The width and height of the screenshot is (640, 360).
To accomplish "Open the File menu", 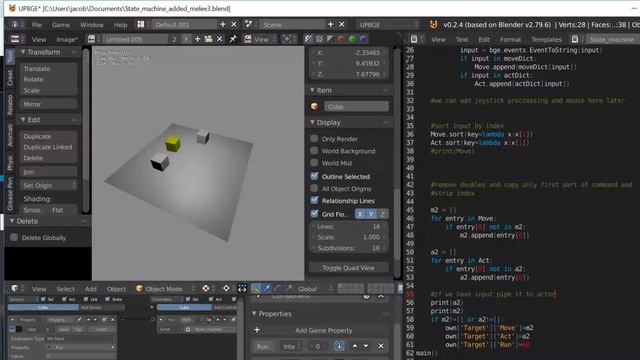I will [37, 24].
